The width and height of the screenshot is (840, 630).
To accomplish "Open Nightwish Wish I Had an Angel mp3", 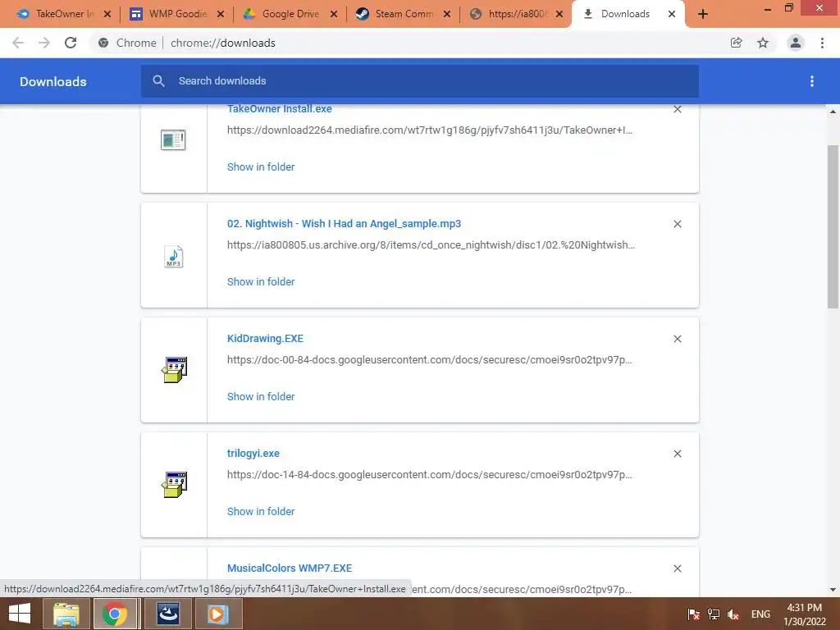I will pos(344,223).
